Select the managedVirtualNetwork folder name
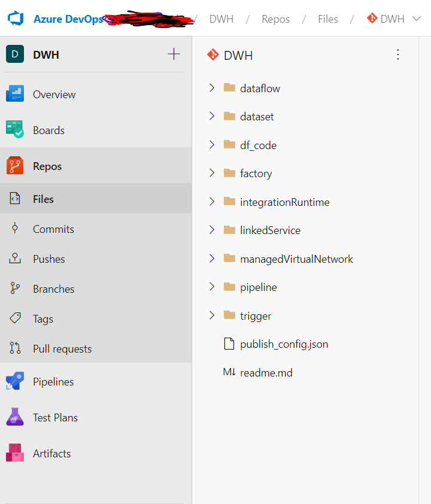 pyautogui.click(x=296, y=259)
